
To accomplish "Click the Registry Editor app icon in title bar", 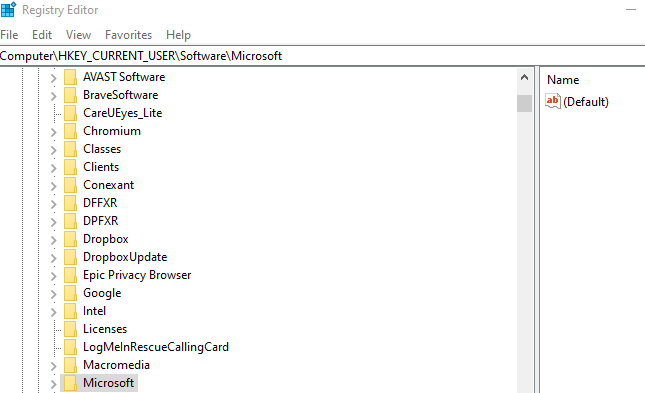I will 8,9.
